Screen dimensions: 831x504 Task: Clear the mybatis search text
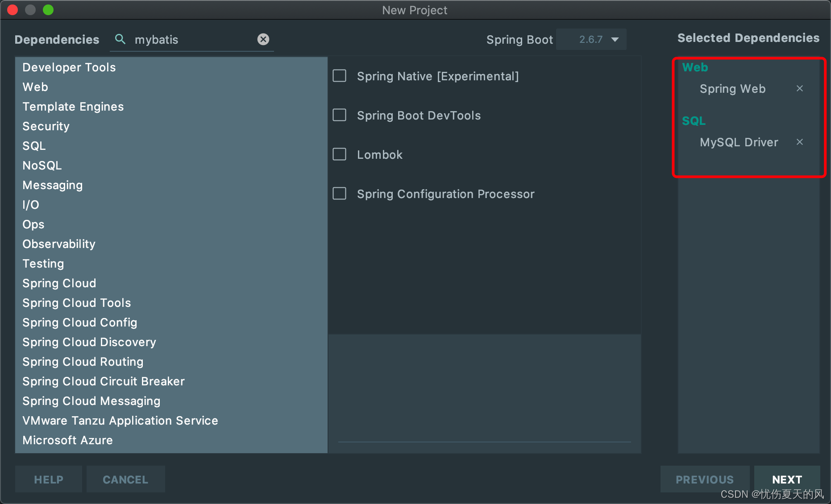pos(263,39)
